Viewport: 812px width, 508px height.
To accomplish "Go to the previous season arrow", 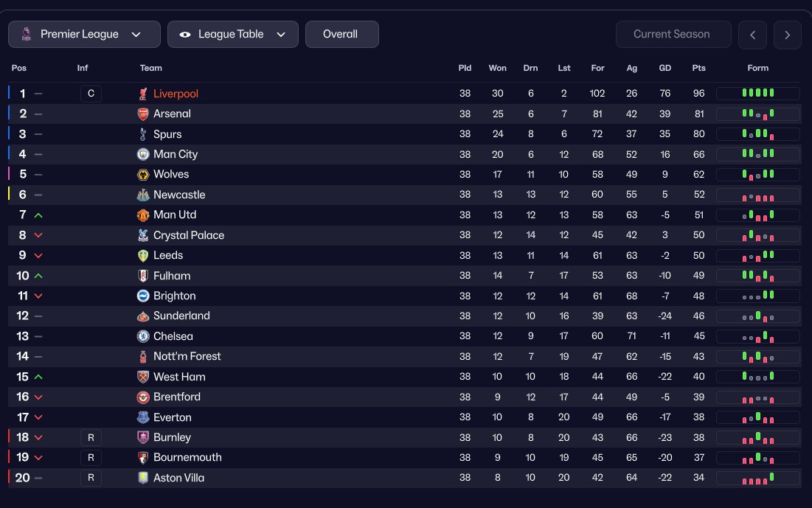I will 752,35.
